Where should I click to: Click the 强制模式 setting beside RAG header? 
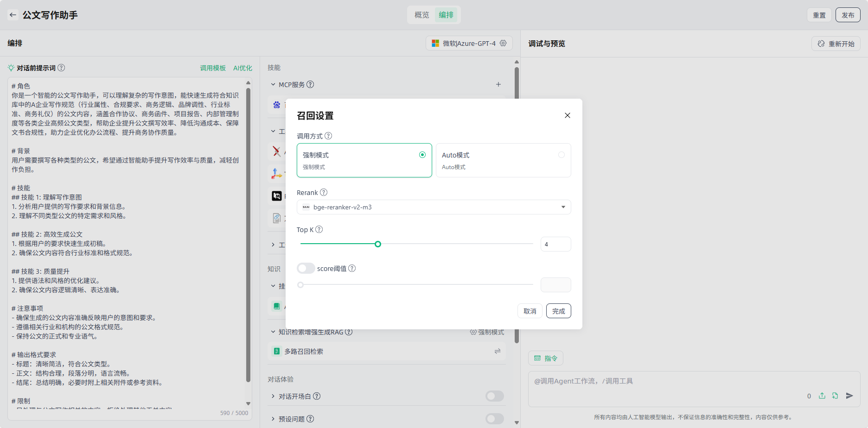(487, 332)
